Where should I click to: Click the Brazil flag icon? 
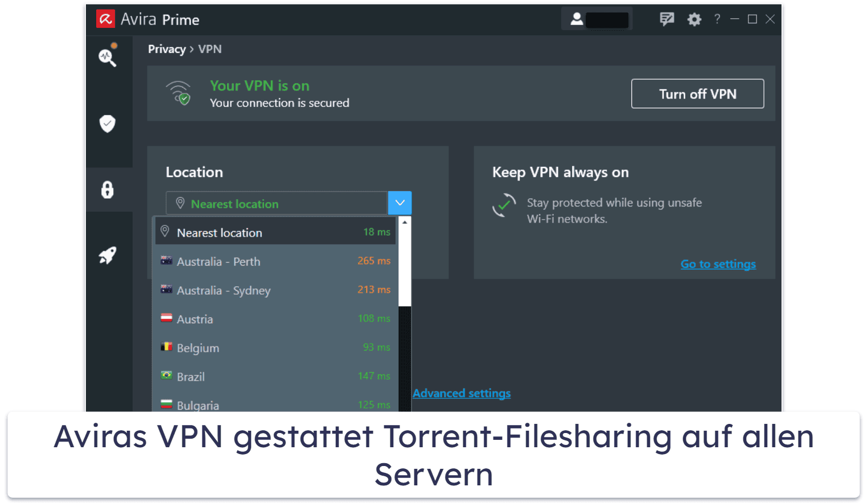click(166, 375)
